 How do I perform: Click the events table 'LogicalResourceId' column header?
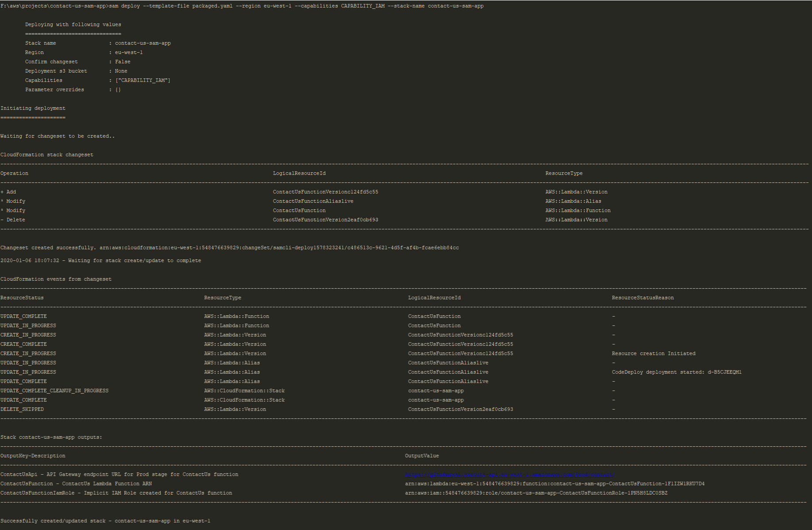pyautogui.click(x=434, y=298)
